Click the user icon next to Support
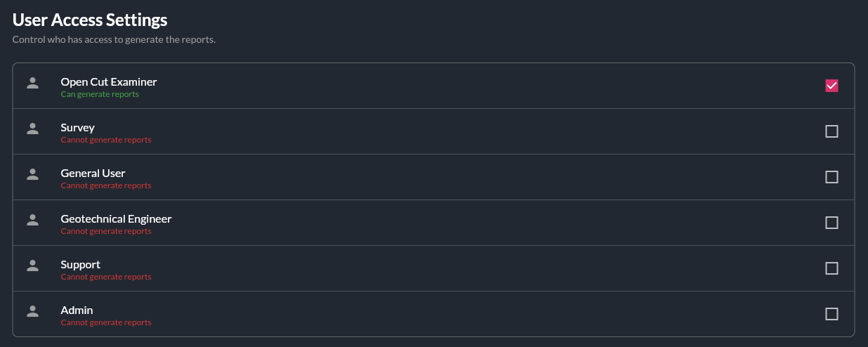Image resolution: width=868 pixels, height=347 pixels. [32, 266]
